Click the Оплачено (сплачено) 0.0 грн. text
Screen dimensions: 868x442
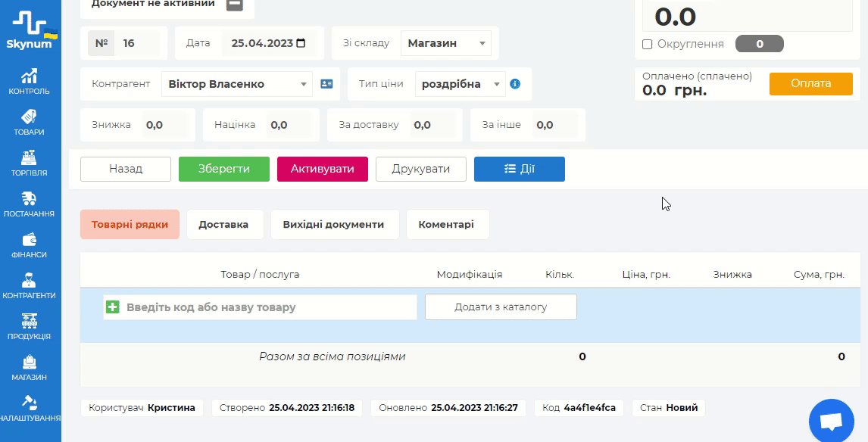click(698, 83)
